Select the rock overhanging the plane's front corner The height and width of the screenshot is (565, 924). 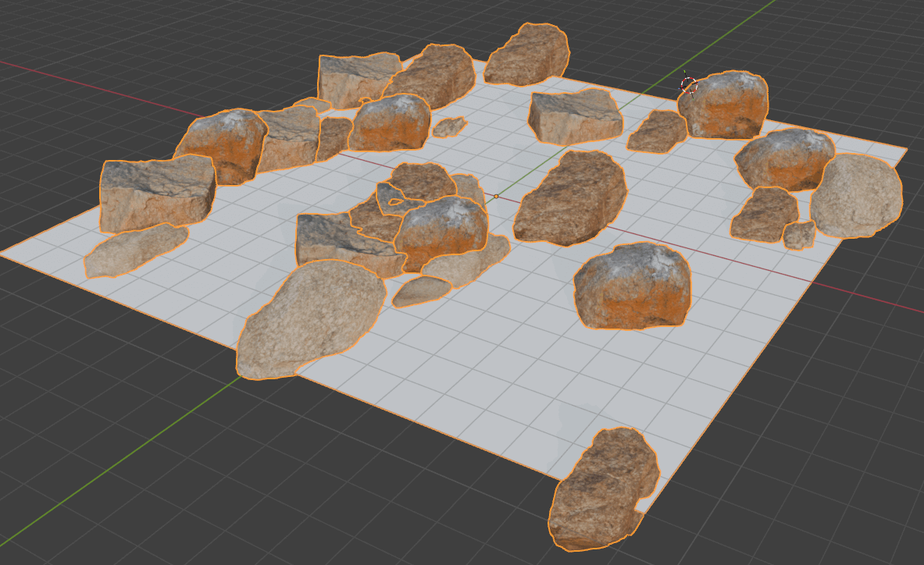603,490
